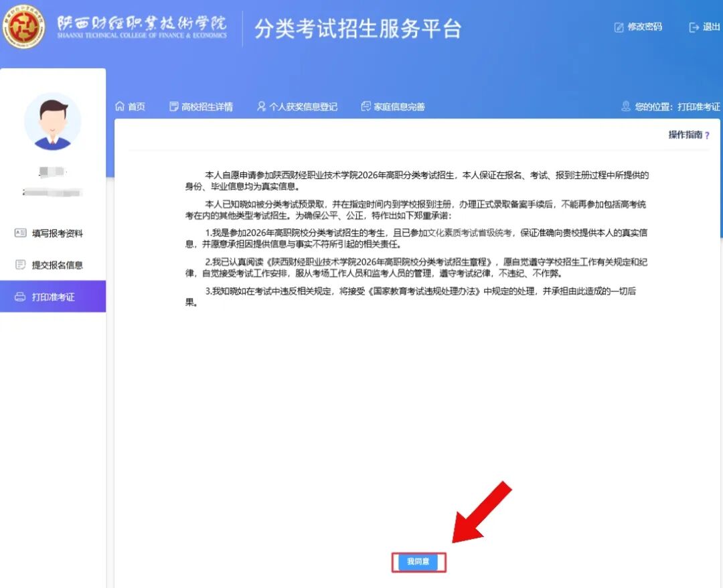Click the printer icon beside 打印准考证
The width and height of the screenshot is (723, 588).
click(x=20, y=297)
